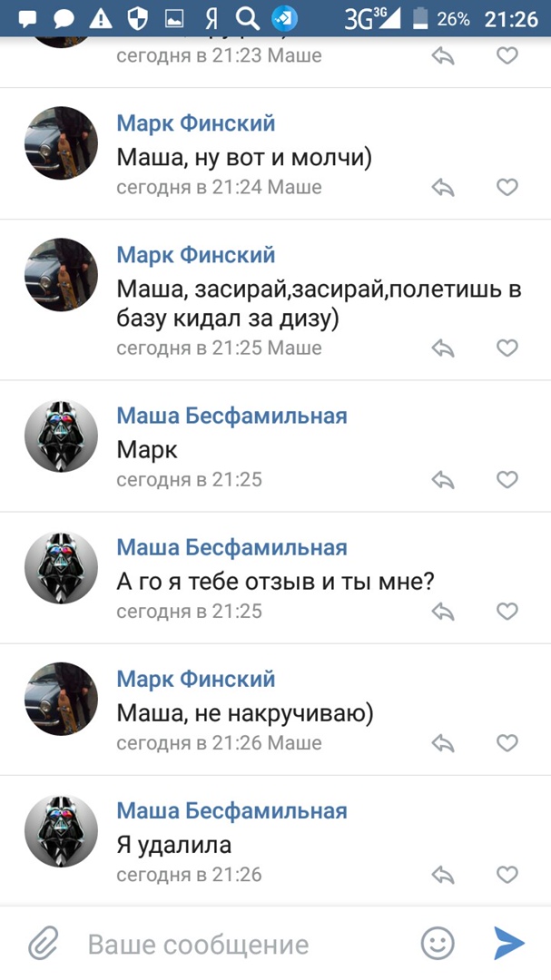Tap the battery indicator in status bar
The image size is (551, 980).
click(x=419, y=18)
